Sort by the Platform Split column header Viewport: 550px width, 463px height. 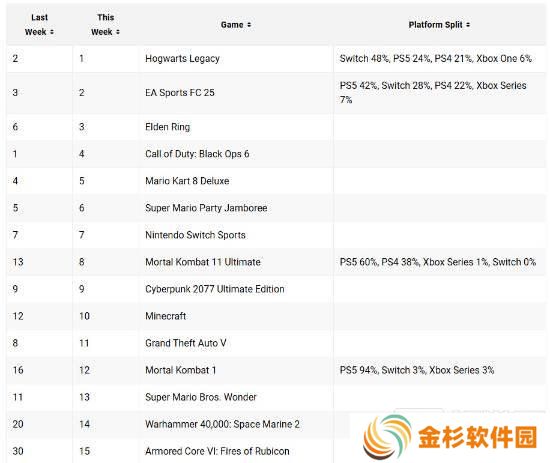[x=439, y=25]
